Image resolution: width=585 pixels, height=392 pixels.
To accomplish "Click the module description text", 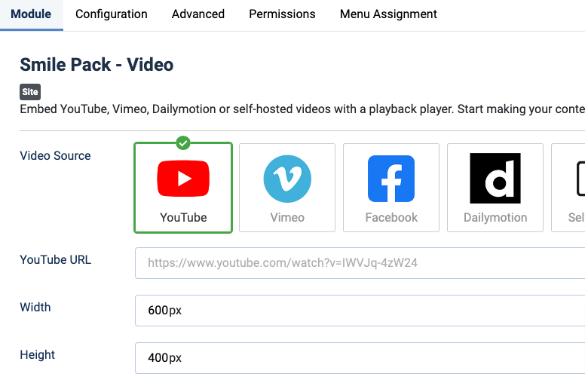I will pyautogui.click(x=302, y=109).
